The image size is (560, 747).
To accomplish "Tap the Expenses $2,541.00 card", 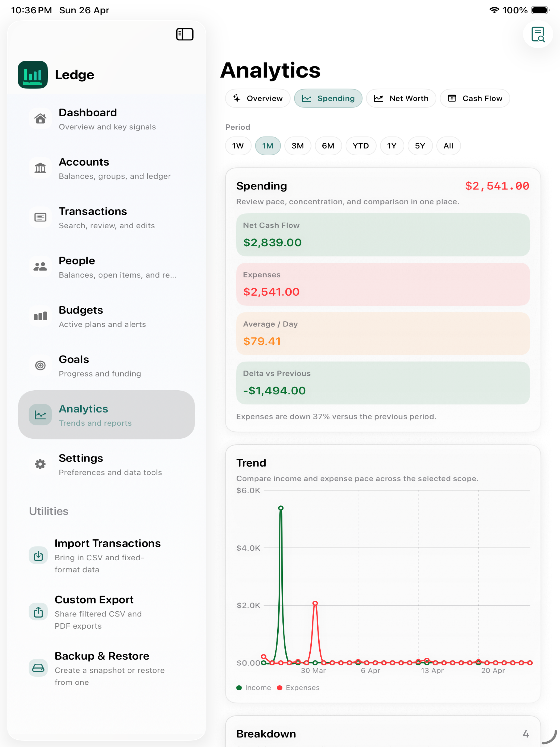I will point(383,284).
